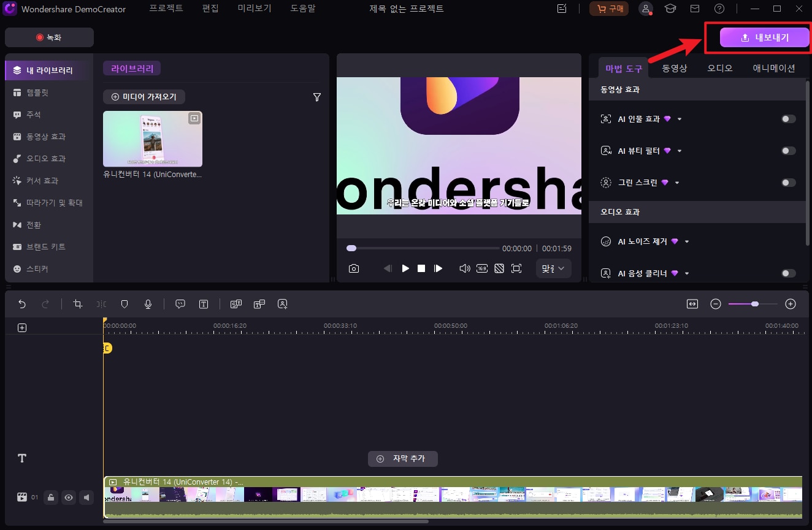Viewport: 812px width, 530px height.
Task: Click 미디어 가져오기 import button
Action: click(144, 97)
